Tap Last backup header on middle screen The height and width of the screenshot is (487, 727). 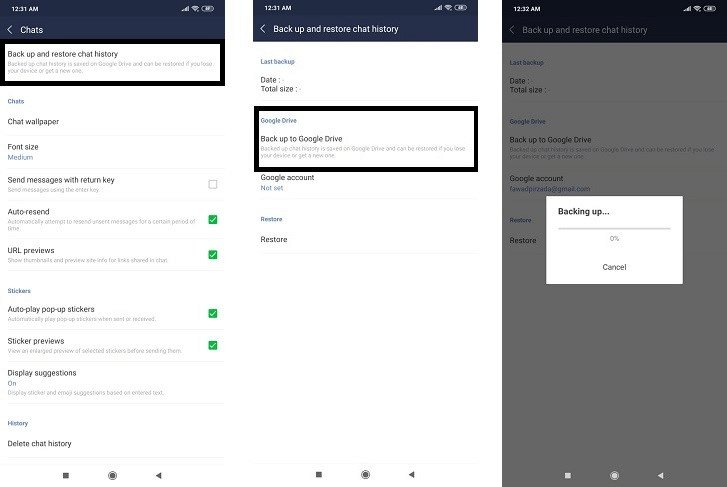(x=277, y=61)
